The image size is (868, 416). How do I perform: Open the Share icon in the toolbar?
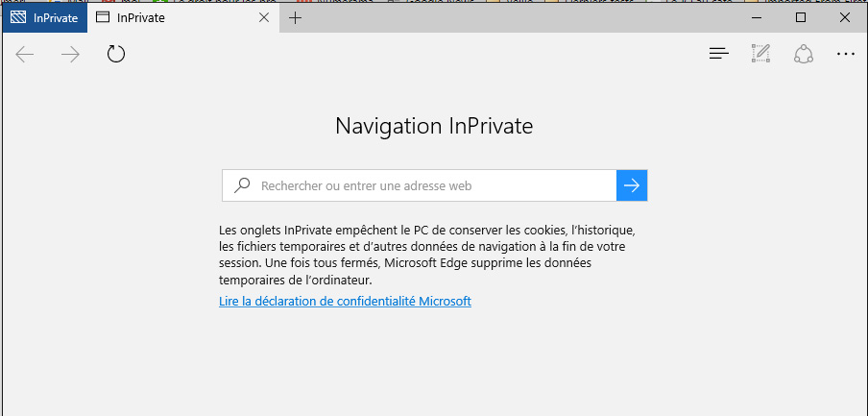804,54
